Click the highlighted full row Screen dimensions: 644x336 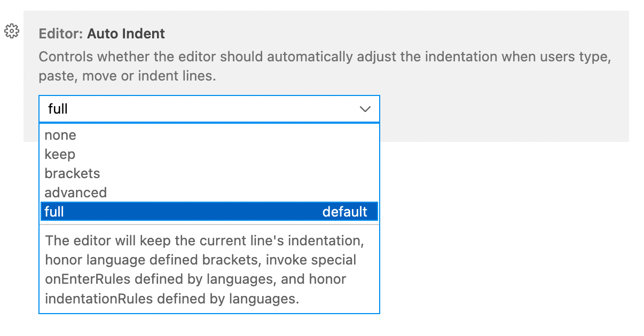[160, 212]
